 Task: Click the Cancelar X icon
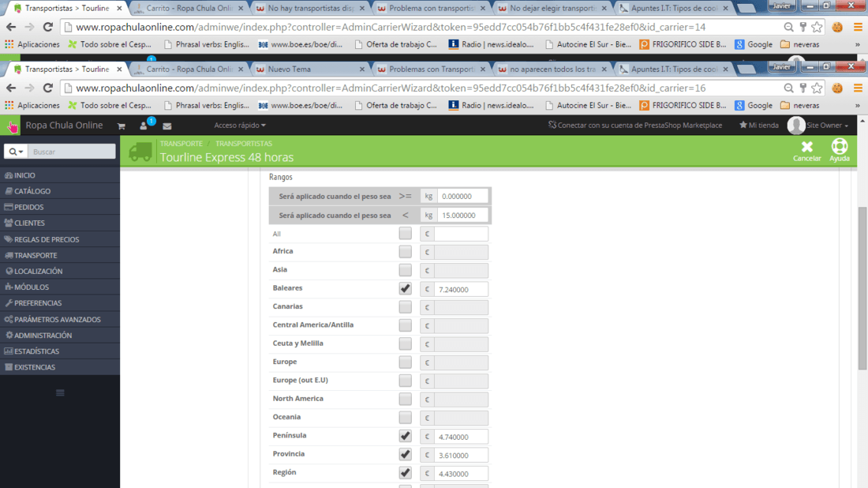pos(807,147)
